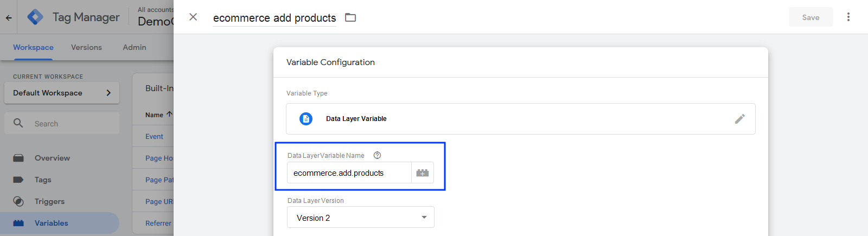Screen dimensions: 868x236
Task: Click the pencil icon to edit variable type
Action: tap(739, 119)
